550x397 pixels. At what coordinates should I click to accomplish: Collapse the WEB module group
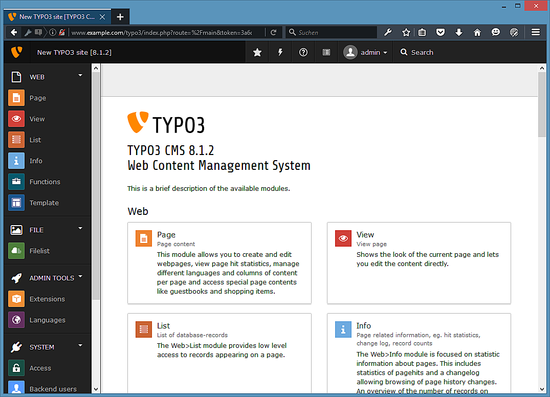(x=80, y=75)
